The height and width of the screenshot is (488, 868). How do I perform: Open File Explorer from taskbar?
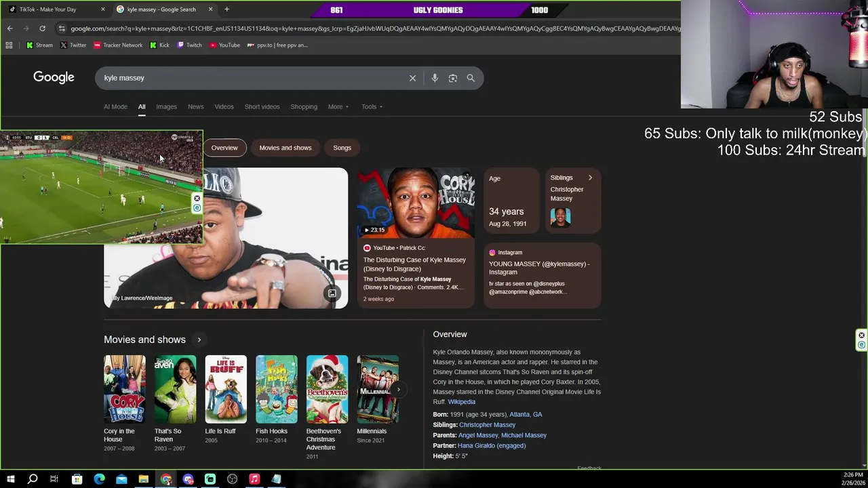(x=144, y=479)
